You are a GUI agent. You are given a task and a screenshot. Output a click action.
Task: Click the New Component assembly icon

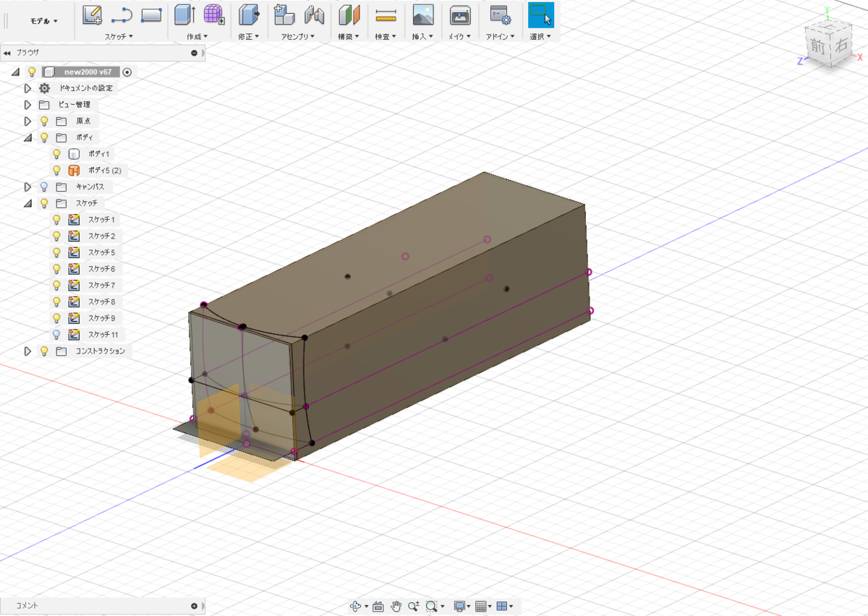tap(284, 14)
